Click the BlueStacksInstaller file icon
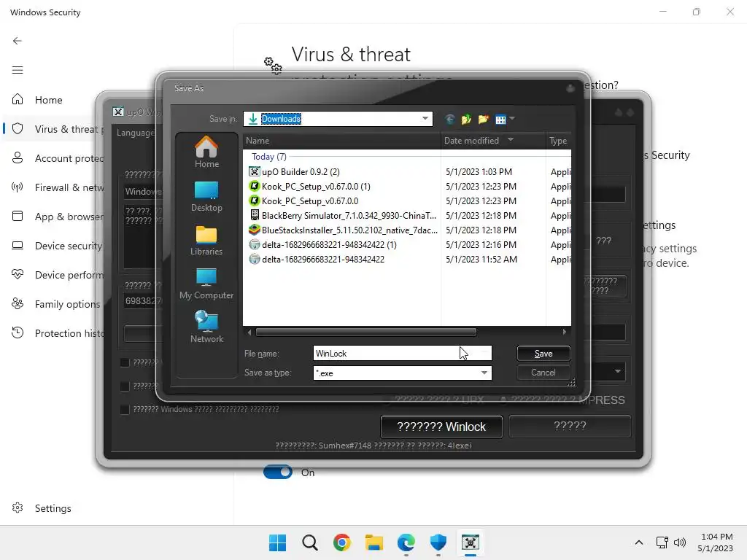 (x=255, y=230)
